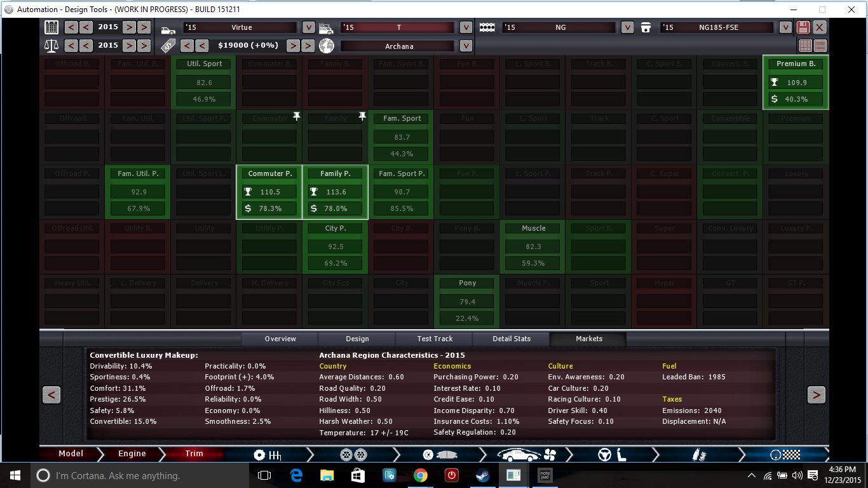868x488 pixels.
Task: Select the Util. Sport market tile
Action: (204, 83)
